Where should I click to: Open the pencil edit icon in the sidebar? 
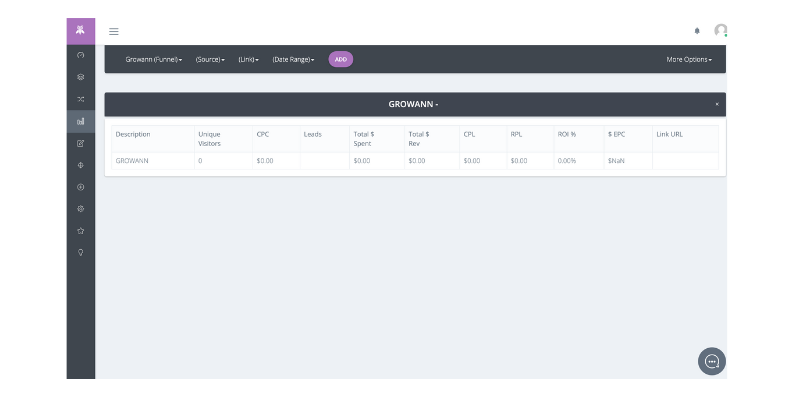point(81,143)
